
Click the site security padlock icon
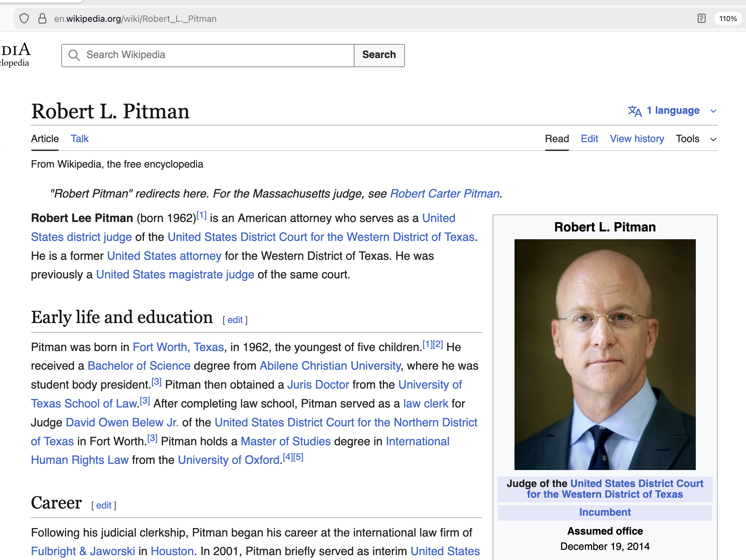[42, 19]
